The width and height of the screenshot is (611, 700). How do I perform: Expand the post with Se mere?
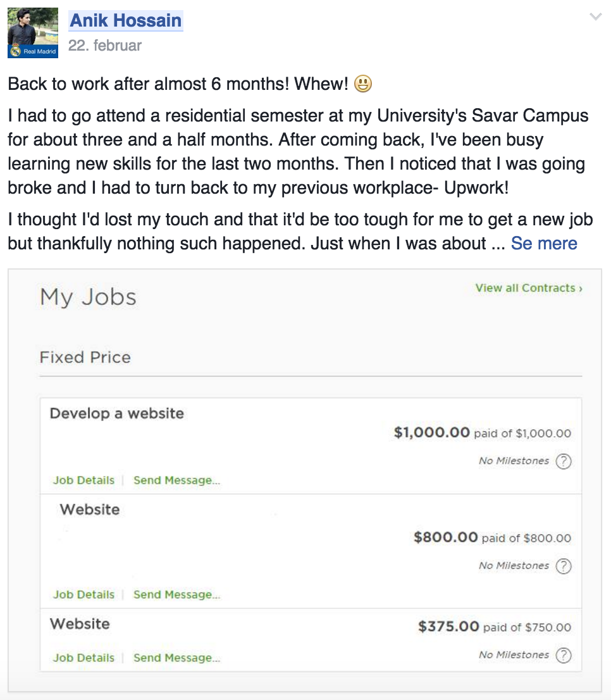tap(544, 244)
